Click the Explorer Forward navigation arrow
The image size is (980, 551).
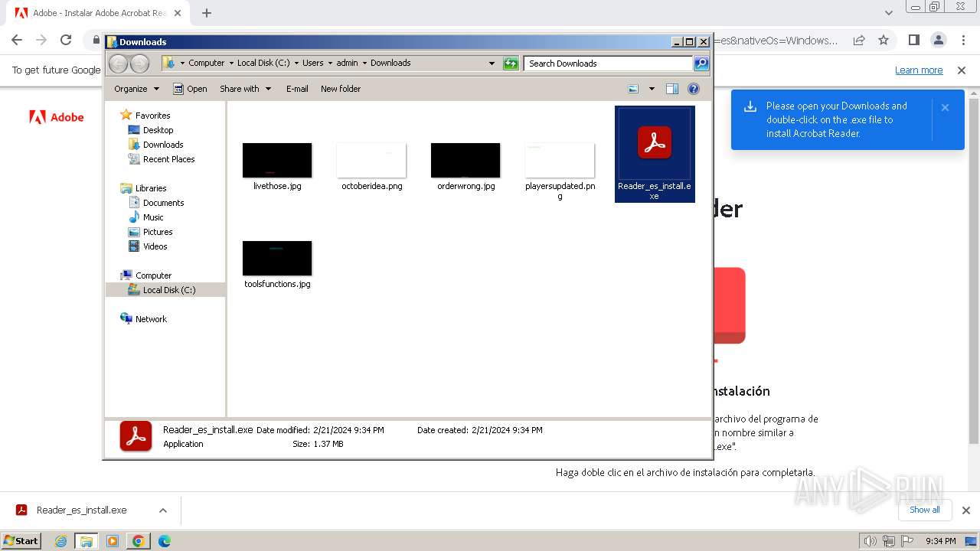click(140, 64)
